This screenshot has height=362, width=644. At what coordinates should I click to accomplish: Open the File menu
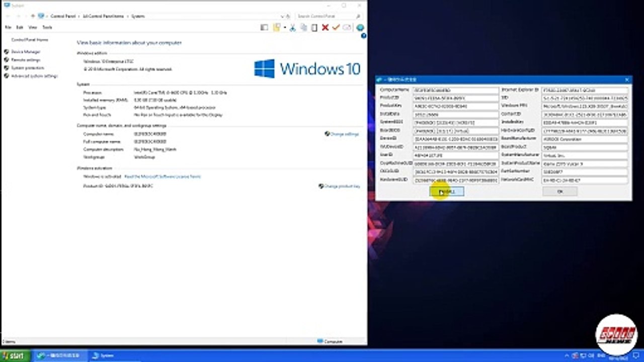pos(8,28)
